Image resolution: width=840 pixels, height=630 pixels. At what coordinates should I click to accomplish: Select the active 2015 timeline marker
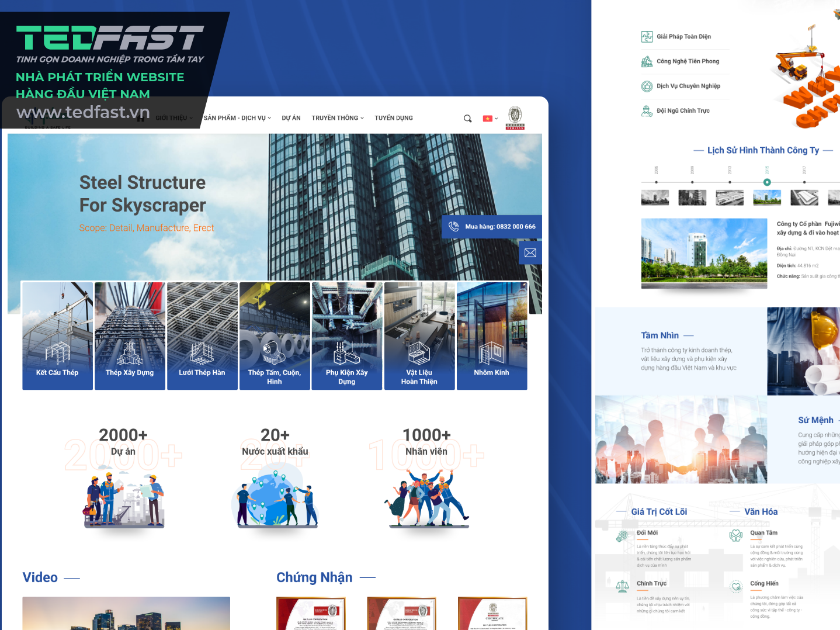coord(767,182)
